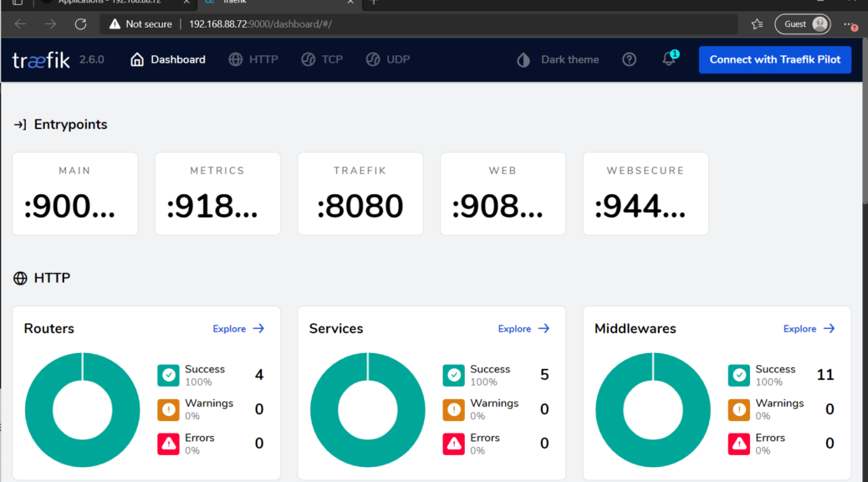
Task: Click the Routers Warnings icon
Action: pyautogui.click(x=168, y=409)
